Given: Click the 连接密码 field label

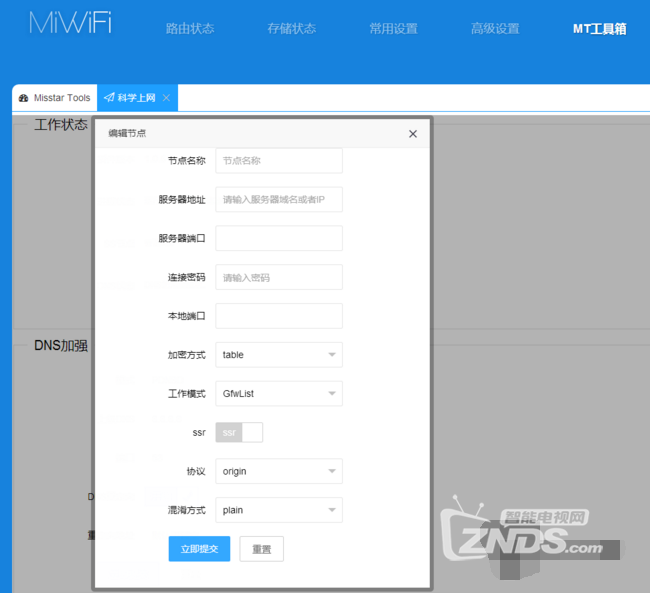Looking at the screenshot, I should pyautogui.click(x=187, y=277).
